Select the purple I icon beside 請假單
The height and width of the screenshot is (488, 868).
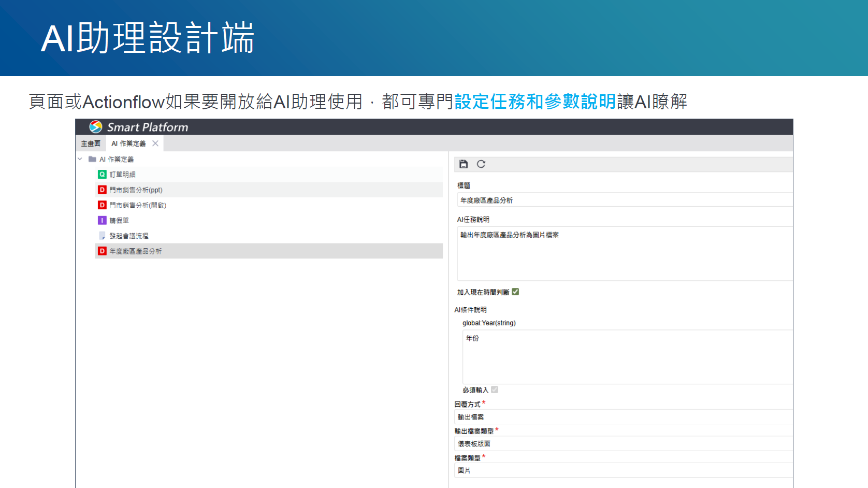102,220
